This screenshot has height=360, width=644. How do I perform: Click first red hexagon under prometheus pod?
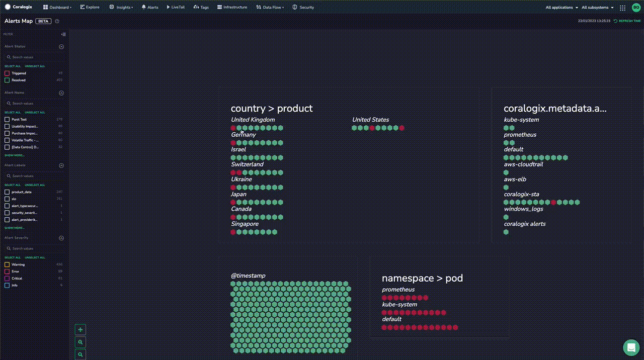point(384,298)
